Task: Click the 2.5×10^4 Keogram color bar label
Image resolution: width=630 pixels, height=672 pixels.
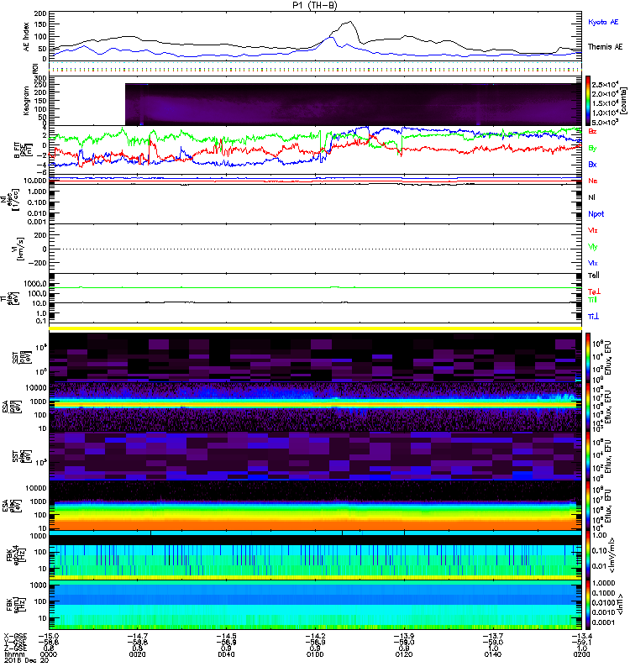Action: point(606,85)
